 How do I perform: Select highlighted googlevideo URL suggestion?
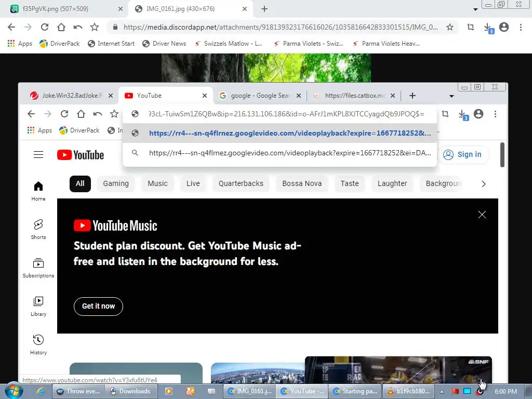[280, 133]
